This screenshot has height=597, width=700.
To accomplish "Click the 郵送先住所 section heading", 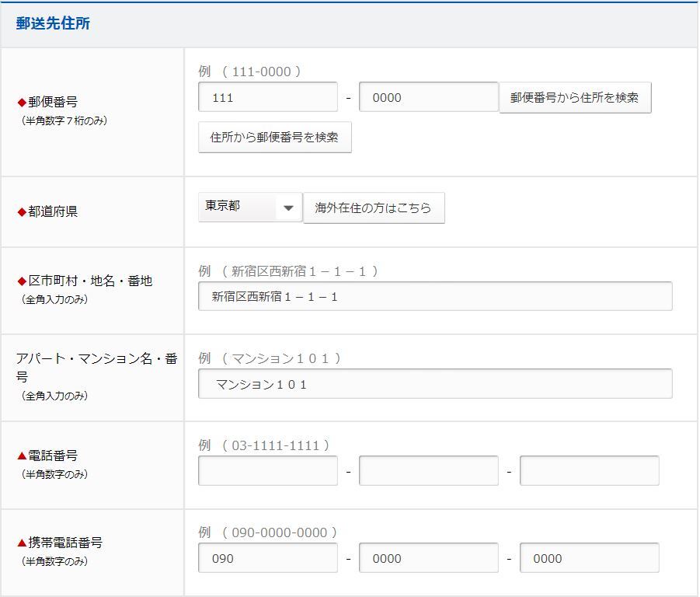I will pyautogui.click(x=53, y=23).
